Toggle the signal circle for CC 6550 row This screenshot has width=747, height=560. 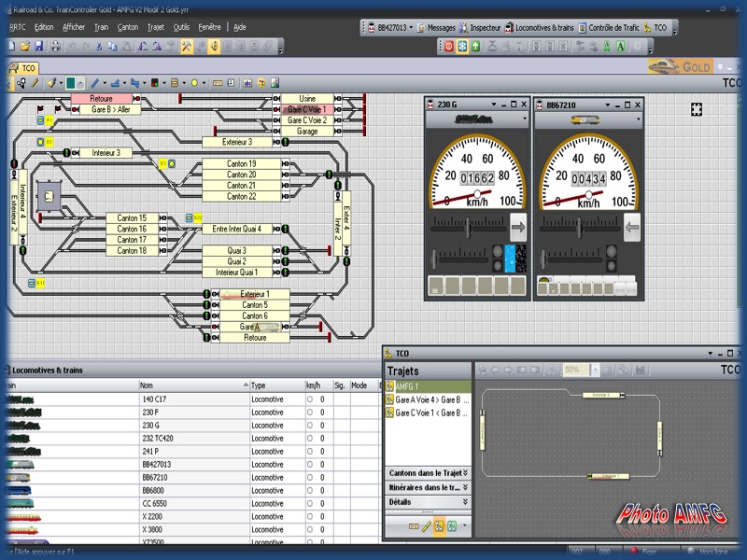(x=310, y=503)
